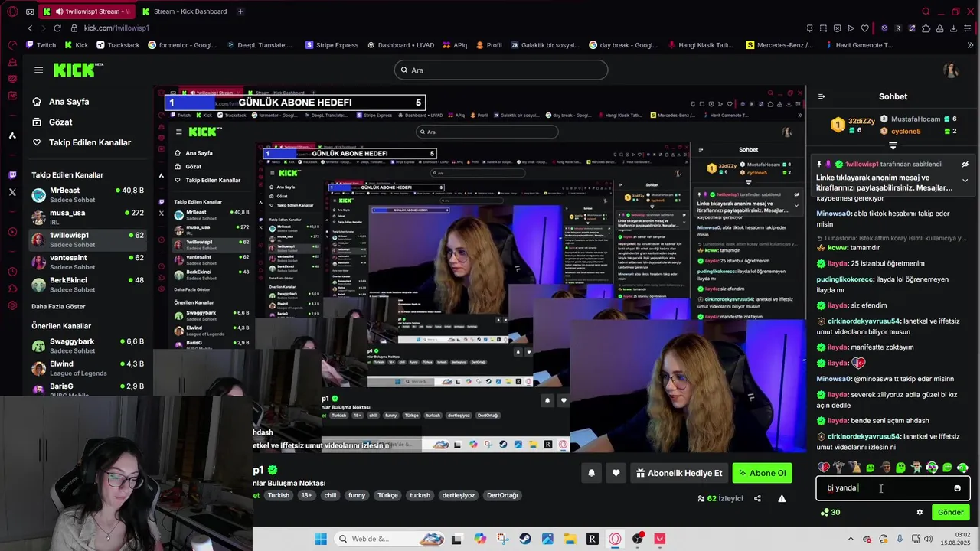This screenshot has width=980, height=551.
Task: Click the funny stream tag
Action: coord(357,495)
